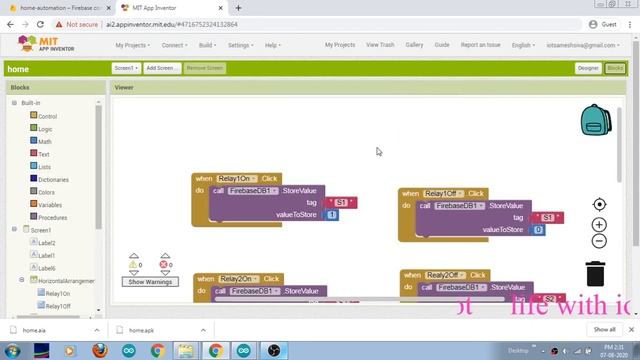Image resolution: width=640 pixels, height=360 pixels.
Task: Reload the page with refresh icon
Action: click(40, 24)
